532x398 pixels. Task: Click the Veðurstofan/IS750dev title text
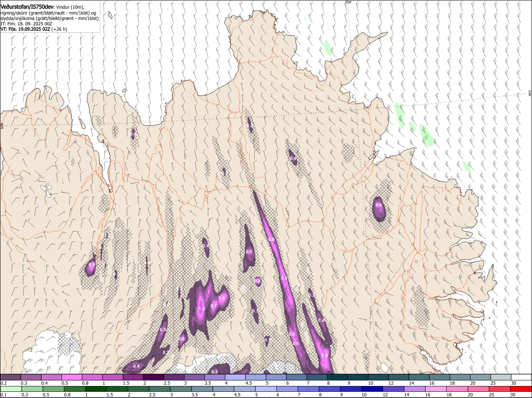[27, 7]
